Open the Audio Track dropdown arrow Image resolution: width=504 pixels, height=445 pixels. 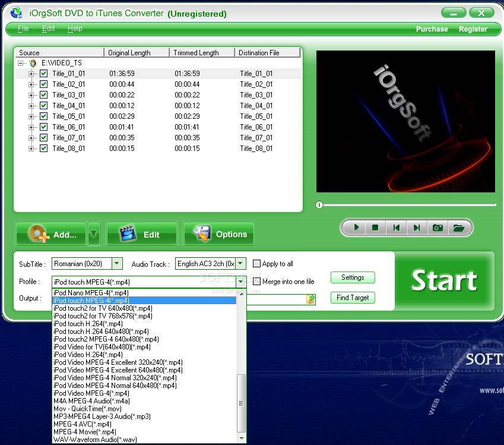pyautogui.click(x=240, y=264)
